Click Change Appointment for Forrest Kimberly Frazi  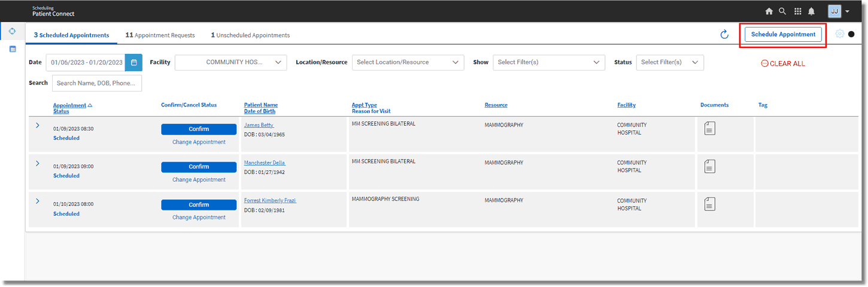point(199,218)
